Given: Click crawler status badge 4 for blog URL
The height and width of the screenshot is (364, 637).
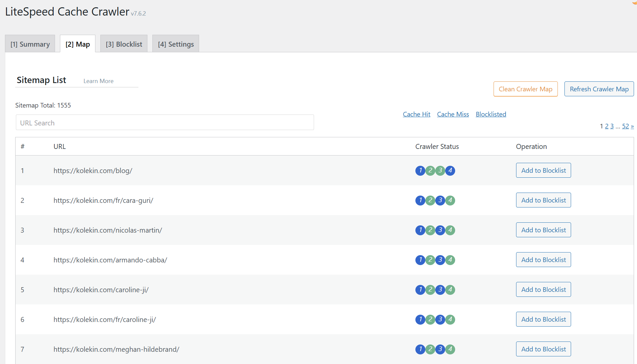Looking at the screenshot, I should click(x=450, y=170).
